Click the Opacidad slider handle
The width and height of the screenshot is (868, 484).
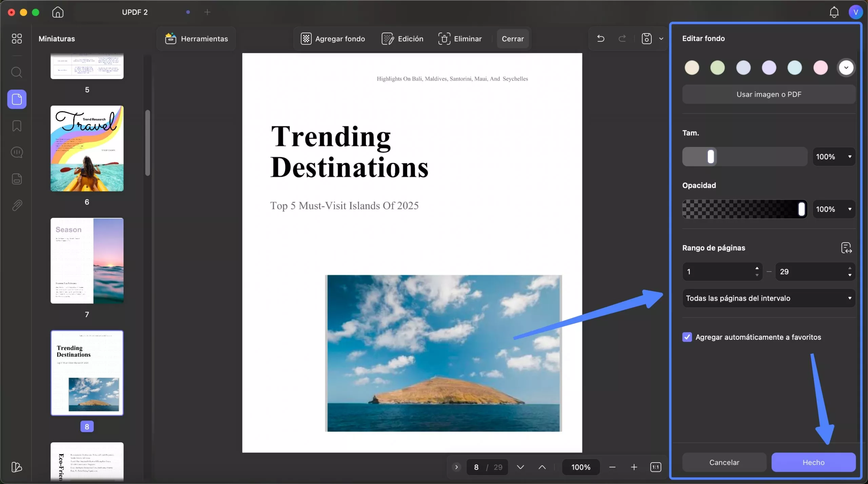click(x=801, y=209)
